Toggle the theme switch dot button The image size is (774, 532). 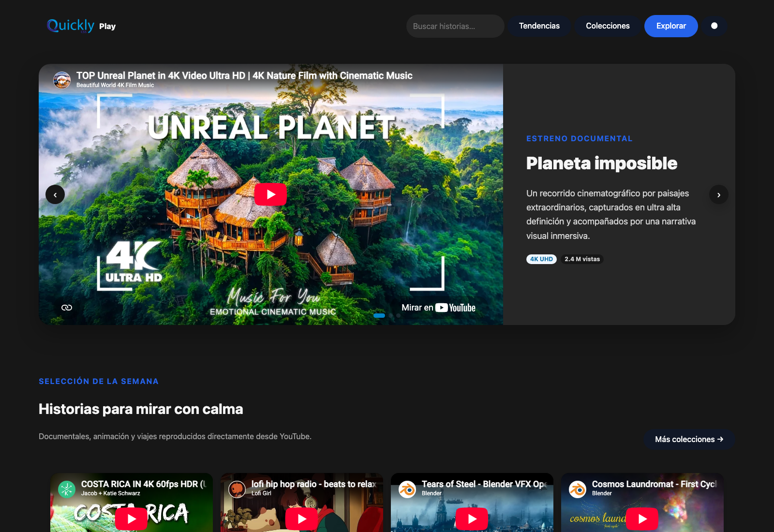(714, 26)
